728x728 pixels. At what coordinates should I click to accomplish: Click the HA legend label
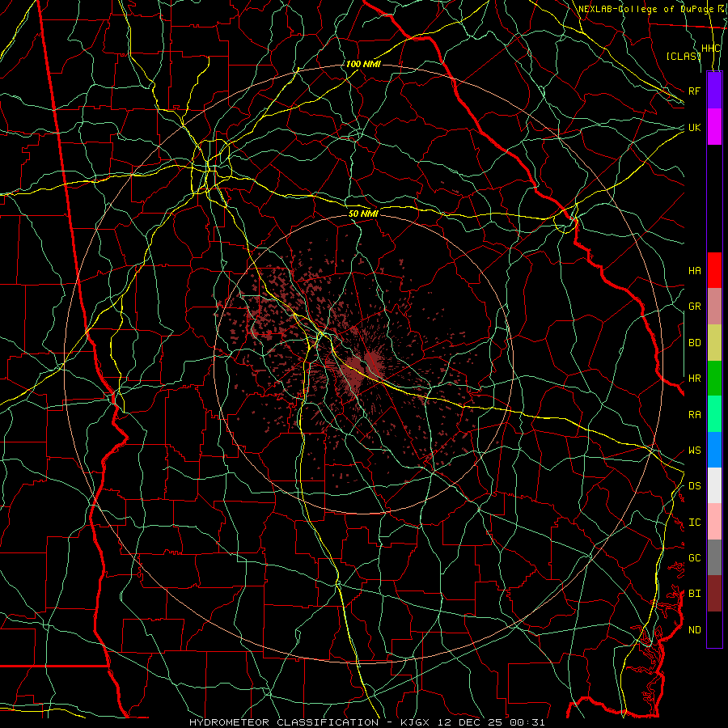point(695,271)
